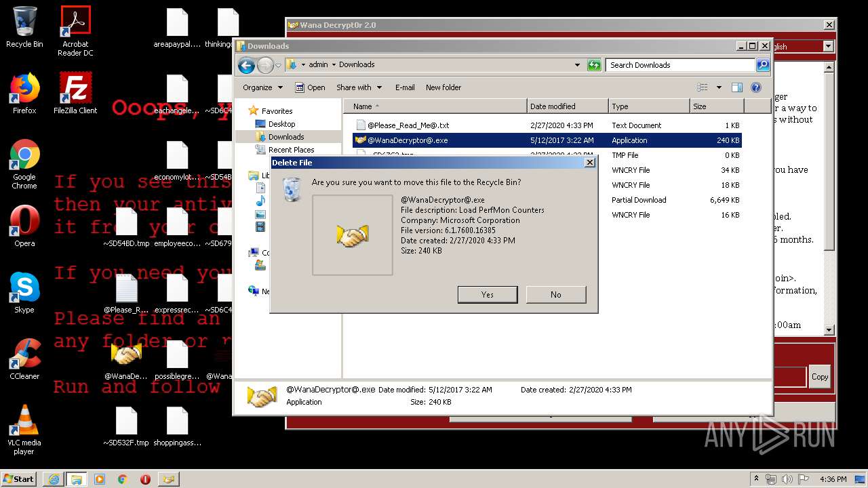Screen dimensions: 868x488
Task: Click in the Search Downloads field
Action: coord(680,65)
